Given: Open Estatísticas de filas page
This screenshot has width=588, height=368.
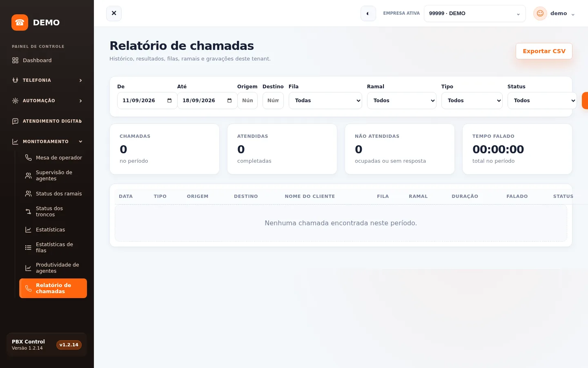Looking at the screenshot, I should click(53, 247).
